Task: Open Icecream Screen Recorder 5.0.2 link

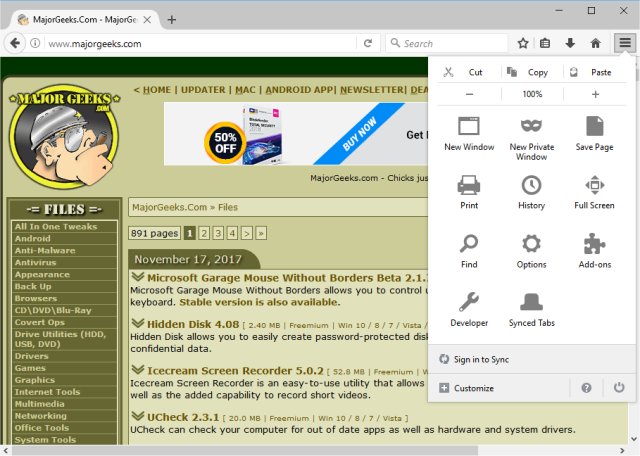Action: [x=235, y=371]
